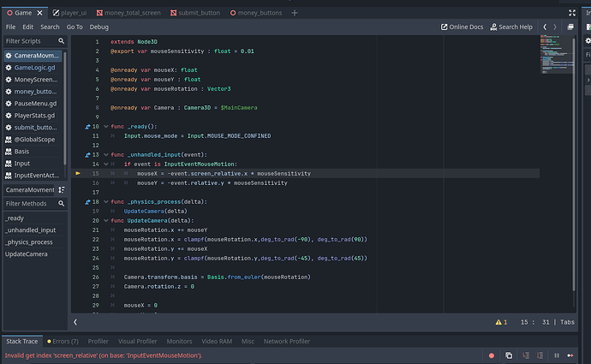
Task: Switch to player_ui scene tab
Action: (x=69, y=13)
